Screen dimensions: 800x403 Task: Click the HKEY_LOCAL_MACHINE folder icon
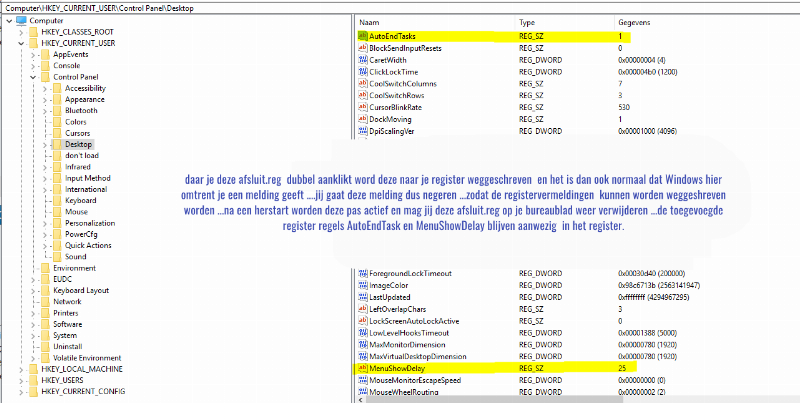click(x=33, y=368)
